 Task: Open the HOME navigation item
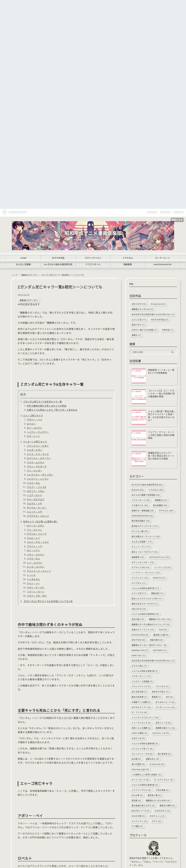pyautogui.click(x=23, y=258)
